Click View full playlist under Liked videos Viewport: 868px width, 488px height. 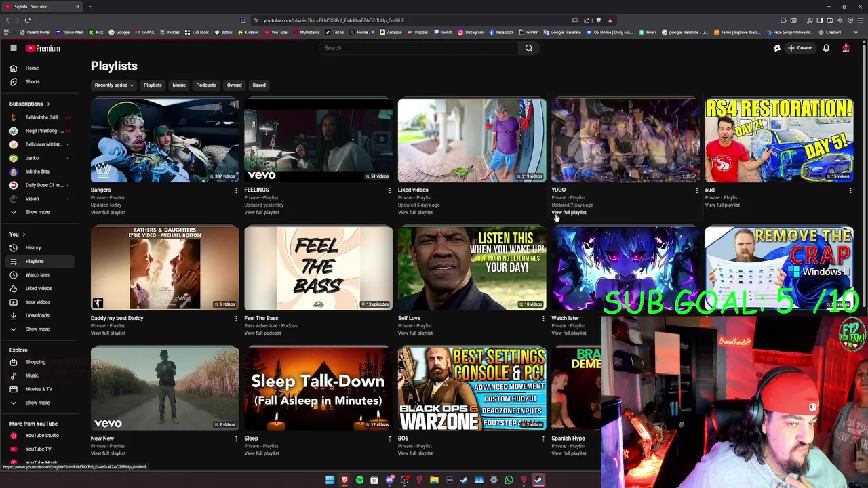415,213
